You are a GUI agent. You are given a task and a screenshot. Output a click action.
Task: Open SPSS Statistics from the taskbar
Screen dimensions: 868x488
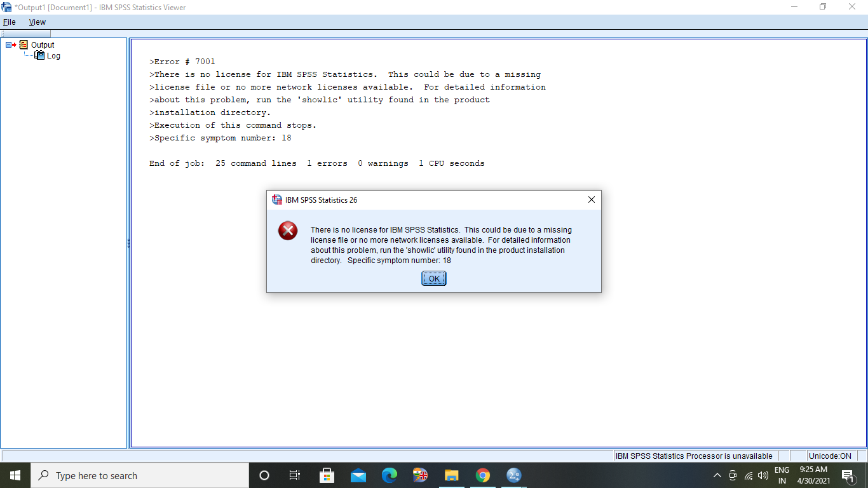513,475
